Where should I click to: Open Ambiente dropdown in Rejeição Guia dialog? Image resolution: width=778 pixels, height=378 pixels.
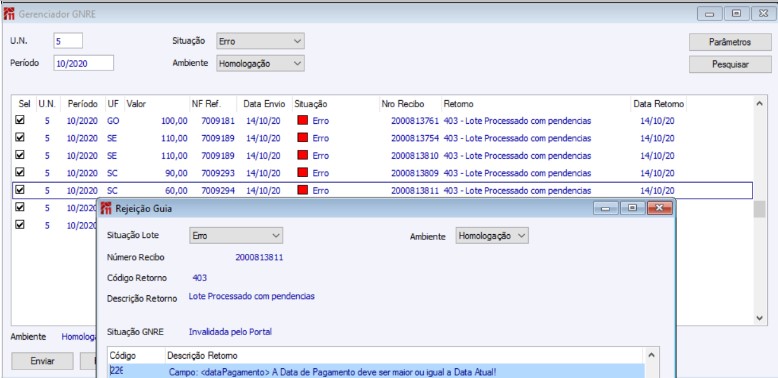(x=492, y=236)
